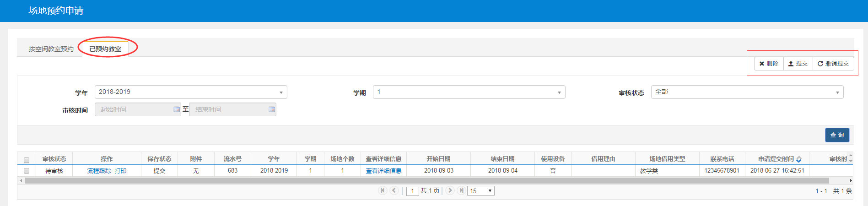Select the 已预约教室 tab

[105, 49]
